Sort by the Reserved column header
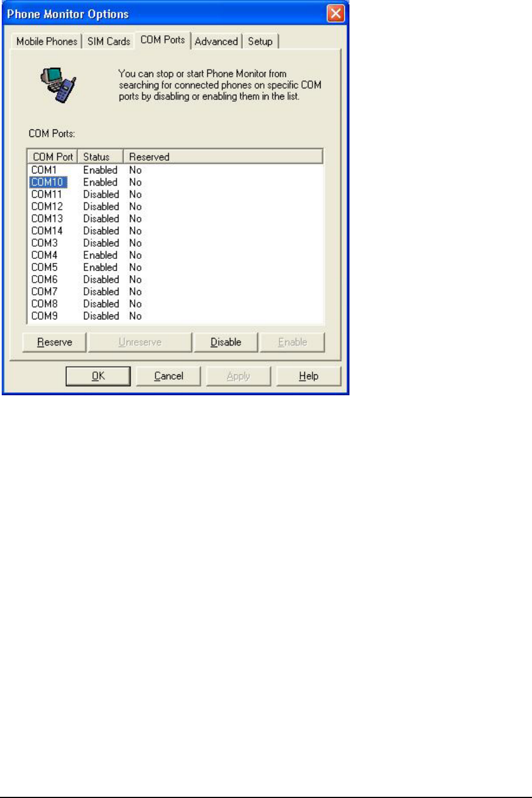532x798 pixels. pyautogui.click(x=223, y=157)
